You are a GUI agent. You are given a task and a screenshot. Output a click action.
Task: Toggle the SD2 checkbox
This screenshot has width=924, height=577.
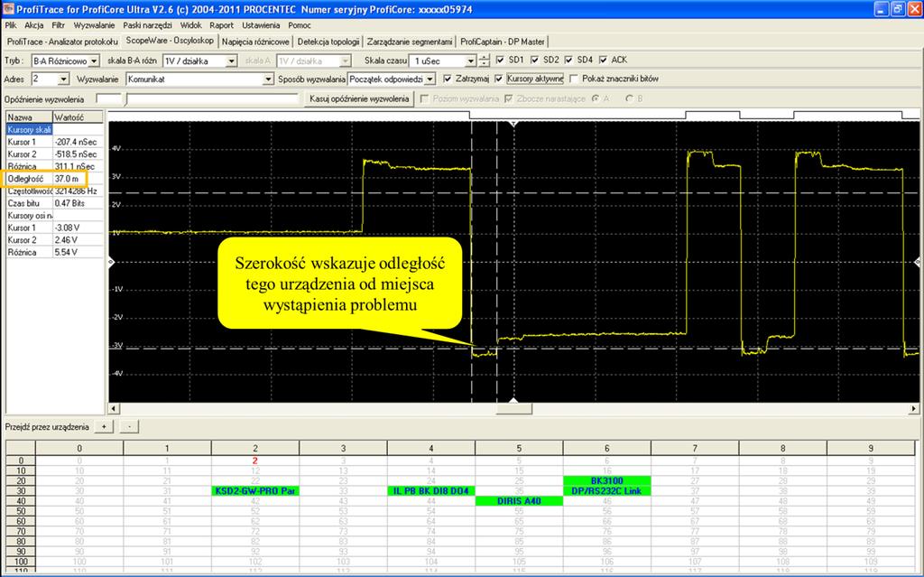point(534,60)
